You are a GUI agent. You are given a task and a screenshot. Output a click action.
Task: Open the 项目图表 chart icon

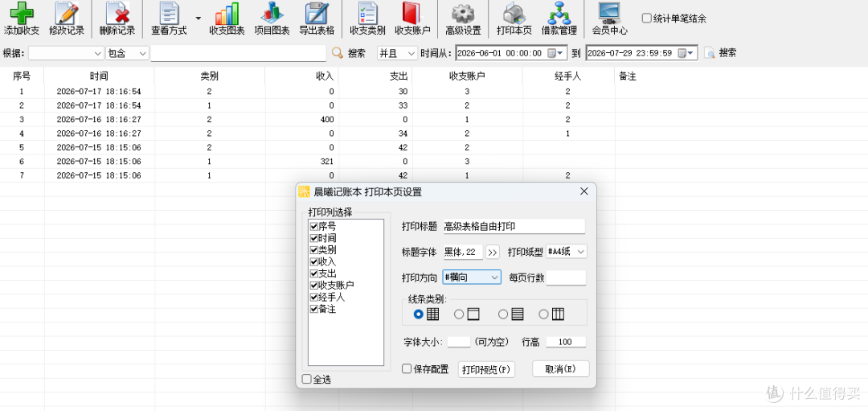click(272, 12)
